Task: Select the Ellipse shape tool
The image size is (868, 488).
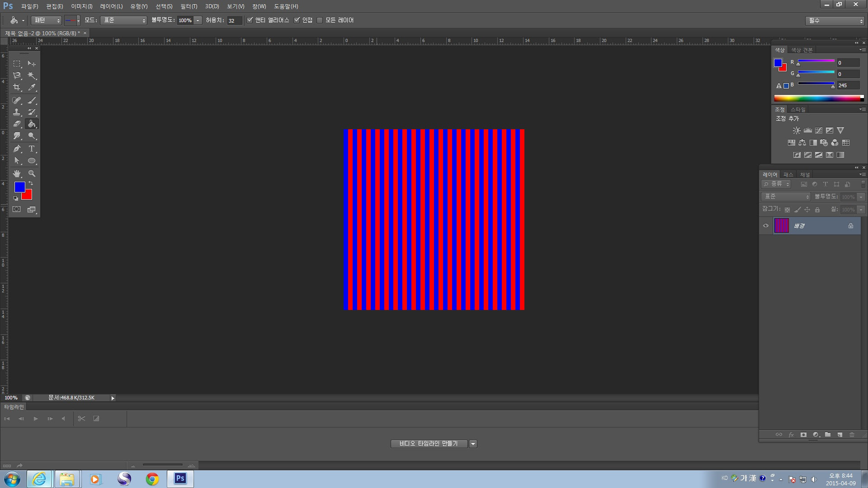Action: coord(32,161)
